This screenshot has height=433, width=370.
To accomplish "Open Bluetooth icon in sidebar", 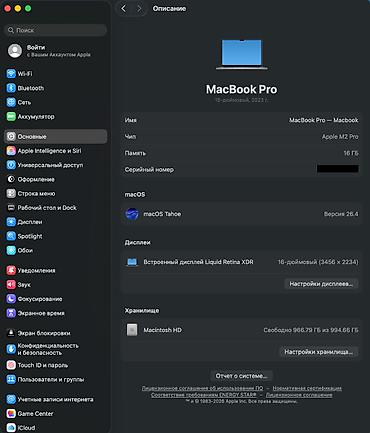I will [x=11, y=88].
